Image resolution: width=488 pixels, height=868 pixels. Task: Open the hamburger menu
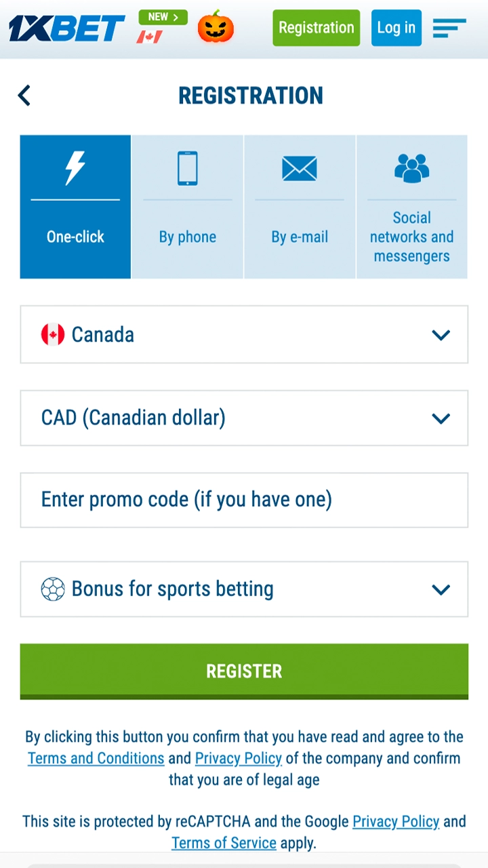449,27
